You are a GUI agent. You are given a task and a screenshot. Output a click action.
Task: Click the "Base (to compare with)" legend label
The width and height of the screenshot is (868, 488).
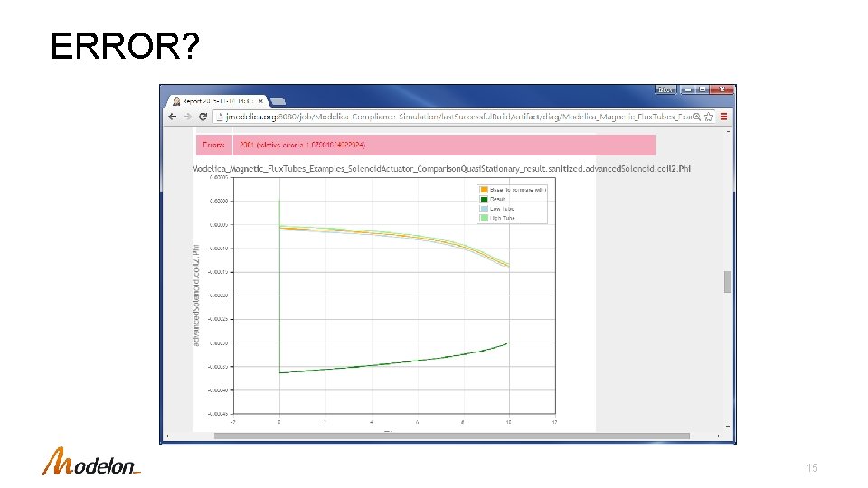pos(518,190)
